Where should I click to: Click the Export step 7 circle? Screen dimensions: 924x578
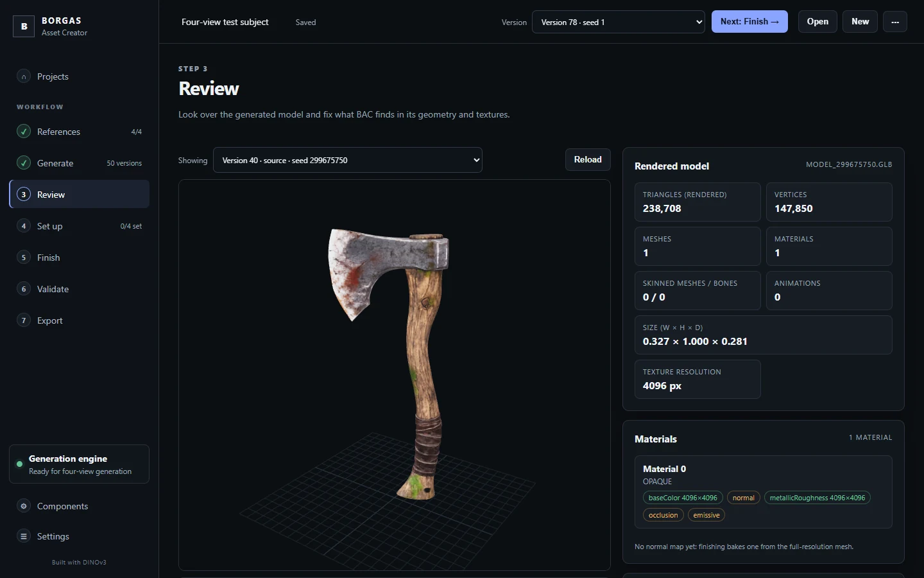pyautogui.click(x=24, y=320)
